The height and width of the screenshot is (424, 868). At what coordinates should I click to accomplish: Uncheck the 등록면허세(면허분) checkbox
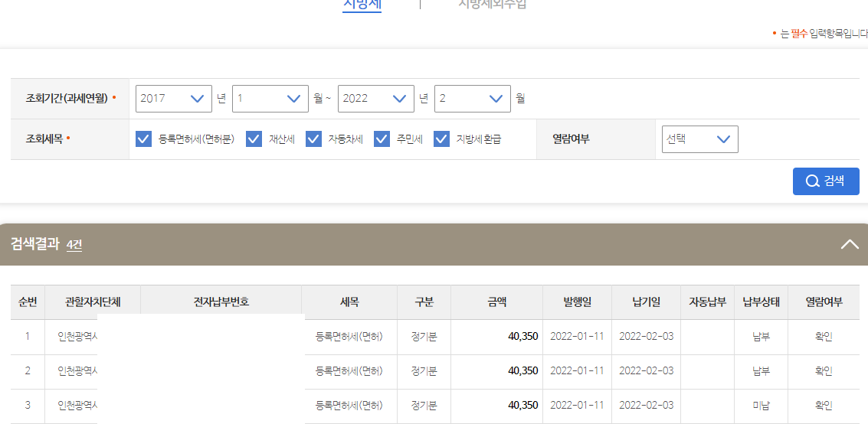pyautogui.click(x=143, y=139)
